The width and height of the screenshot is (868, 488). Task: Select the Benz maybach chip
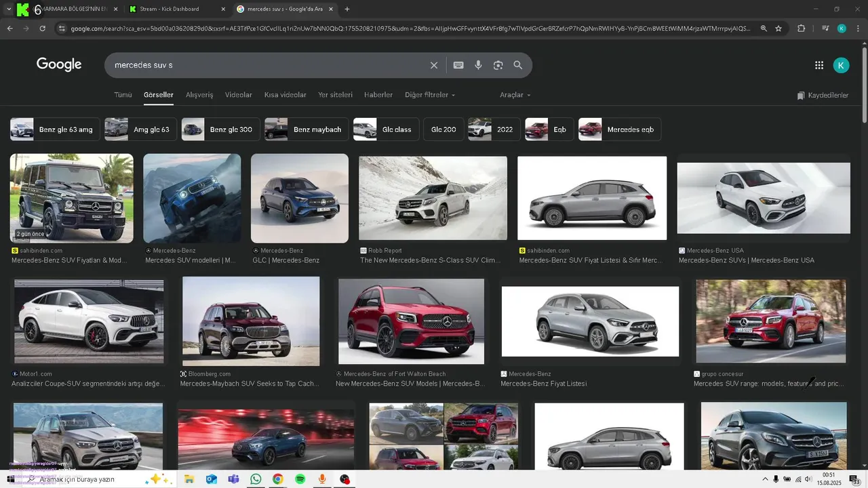pyautogui.click(x=307, y=129)
